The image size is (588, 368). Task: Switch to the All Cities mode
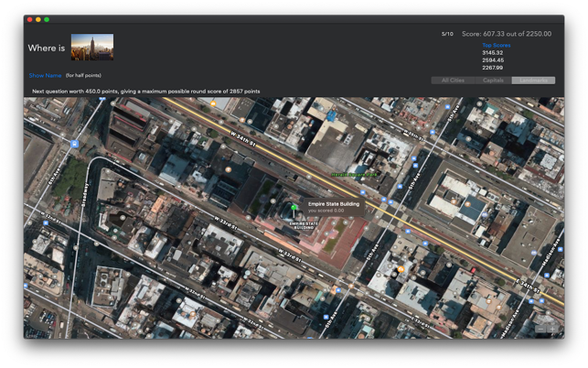tap(453, 81)
